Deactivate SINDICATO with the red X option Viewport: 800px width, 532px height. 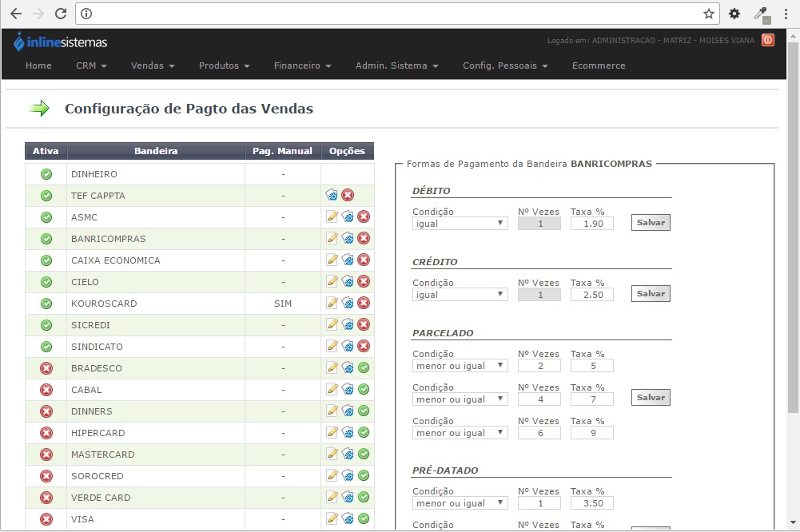coord(364,347)
